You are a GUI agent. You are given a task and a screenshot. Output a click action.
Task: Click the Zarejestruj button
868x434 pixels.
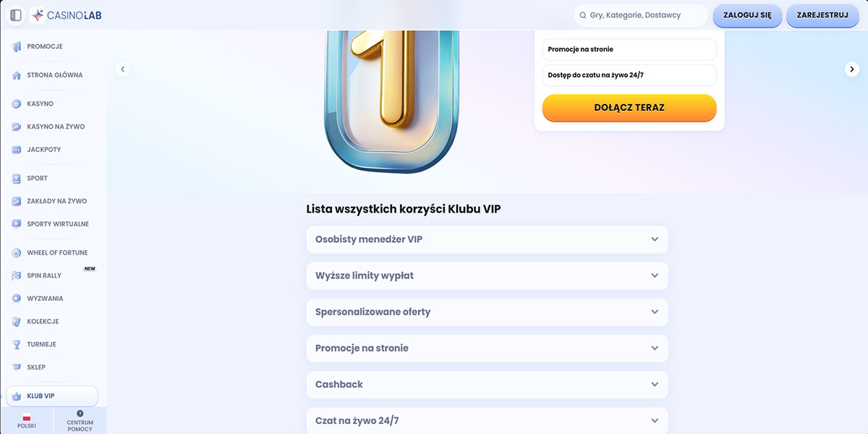tap(822, 15)
